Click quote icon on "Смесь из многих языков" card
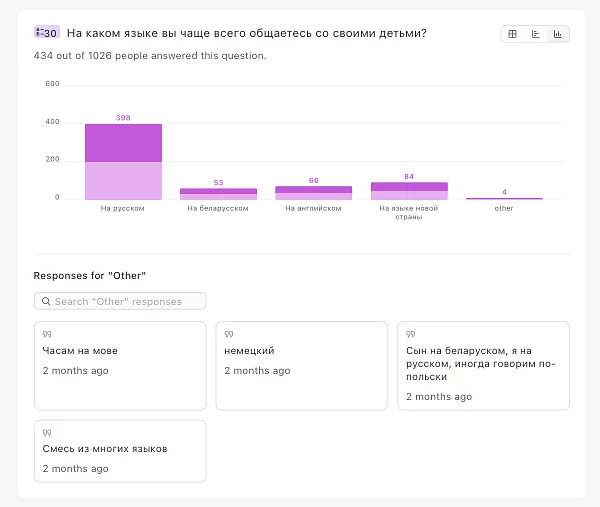This screenshot has width=600, height=507. (47, 432)
